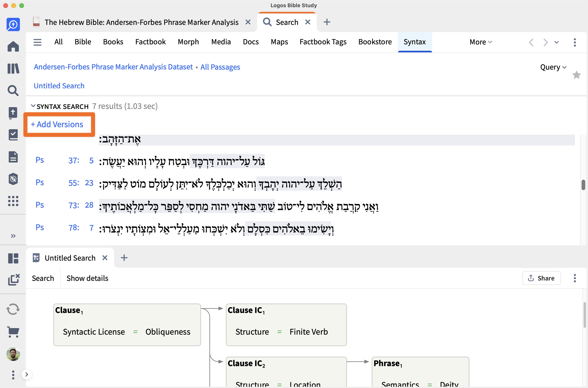
Task: Open Ps 78:7 result reference
Action: click(x=64, y=228)
